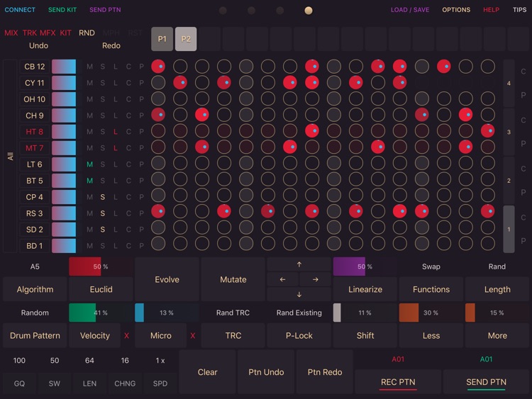Open the Algorithm selector

tap(35, 289)
